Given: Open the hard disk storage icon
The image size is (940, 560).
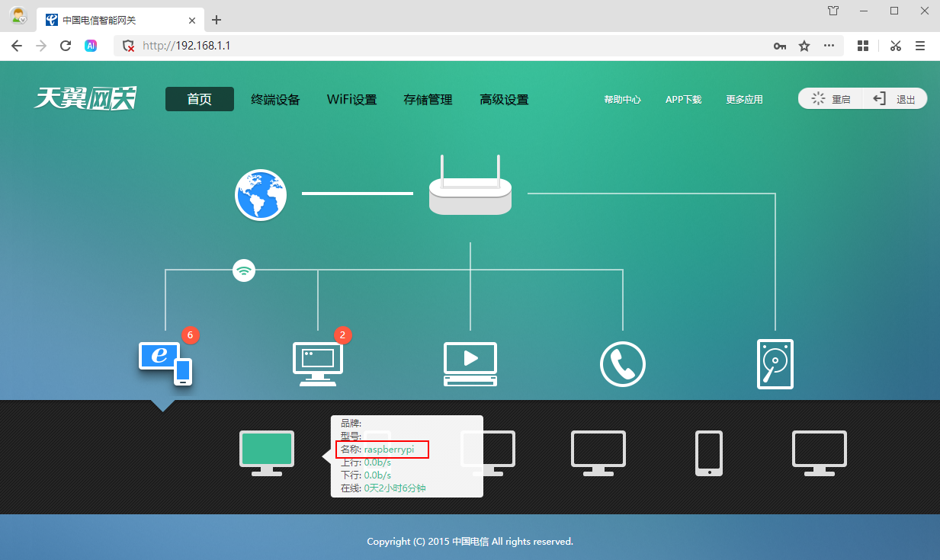Looking at the screenshot, I should pos(775,364).
